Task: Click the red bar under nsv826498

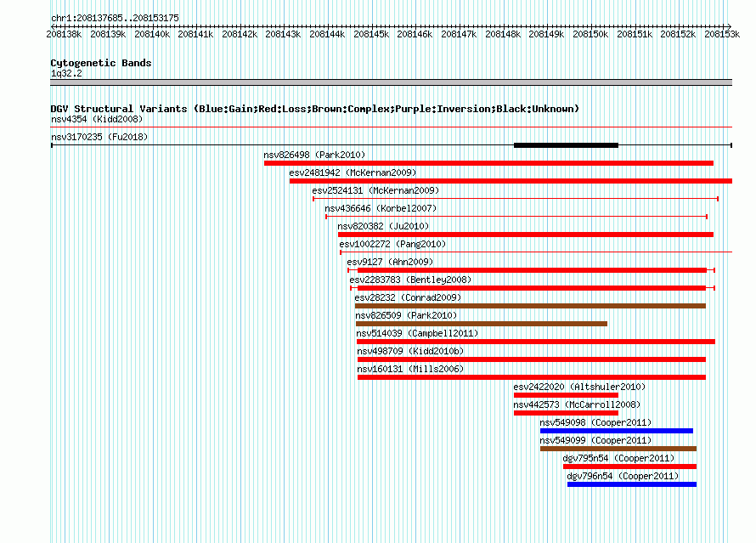Action: tap(488, 163)
